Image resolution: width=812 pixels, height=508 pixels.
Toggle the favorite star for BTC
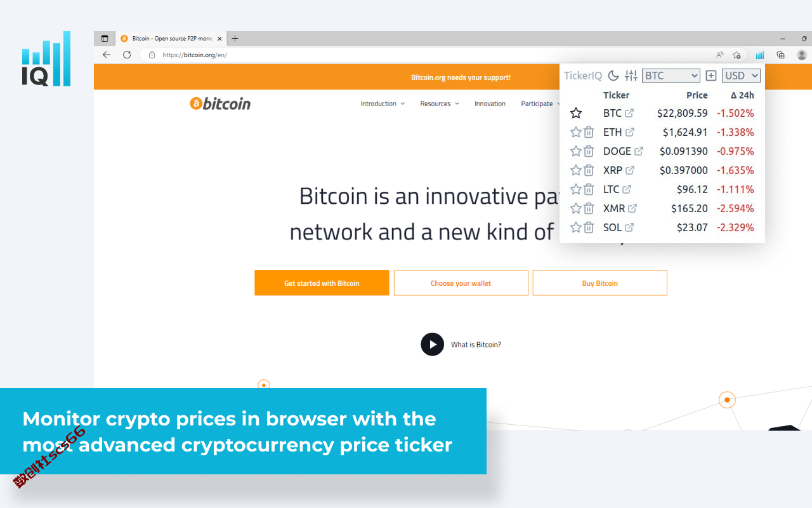tap(576, 113)
